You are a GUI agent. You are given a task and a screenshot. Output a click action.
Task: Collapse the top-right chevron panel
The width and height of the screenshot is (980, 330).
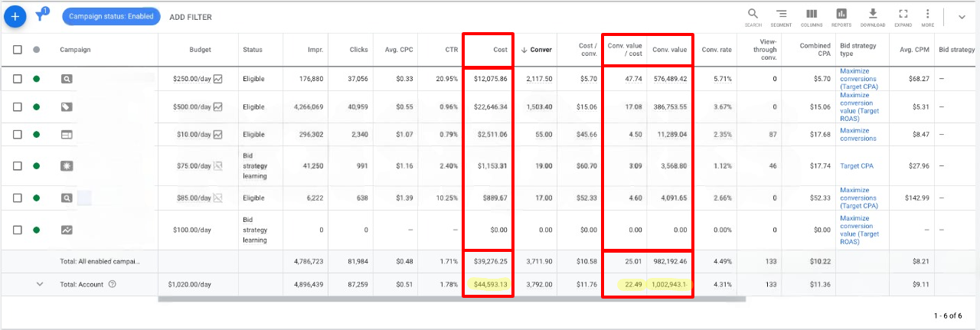tap(962, 17)
